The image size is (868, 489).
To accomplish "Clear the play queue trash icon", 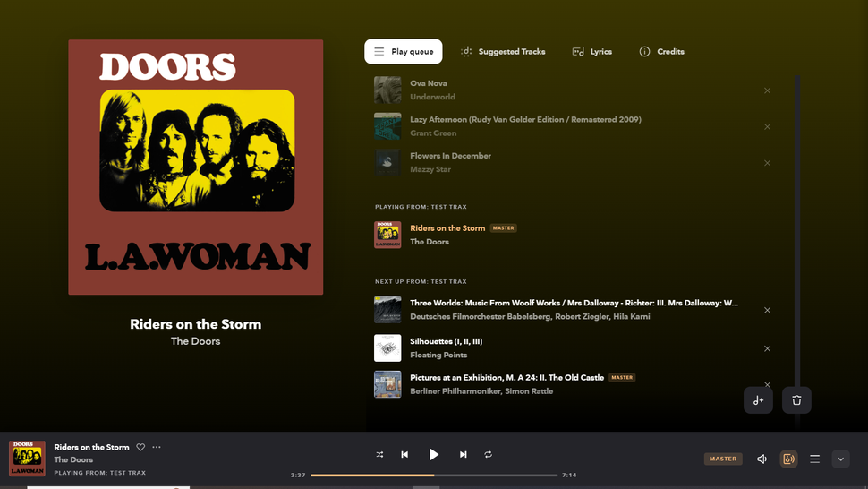I will 796,399.
